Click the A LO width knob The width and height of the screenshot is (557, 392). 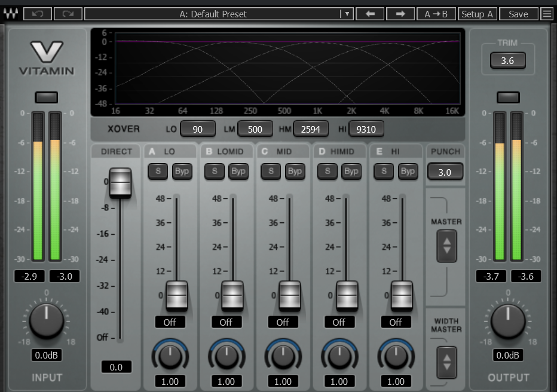coord(170,356)
